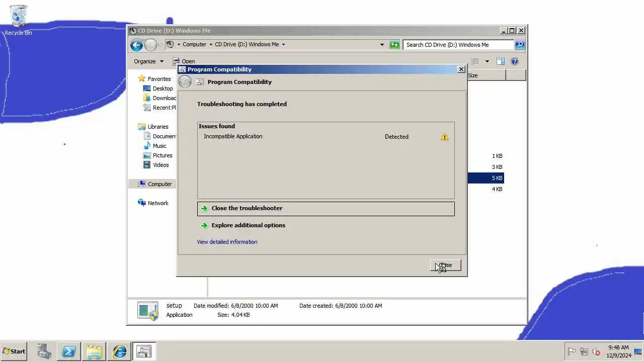This screenshot has width=644, height=362.
Task: Open View detailed information link
Action: 227,242
